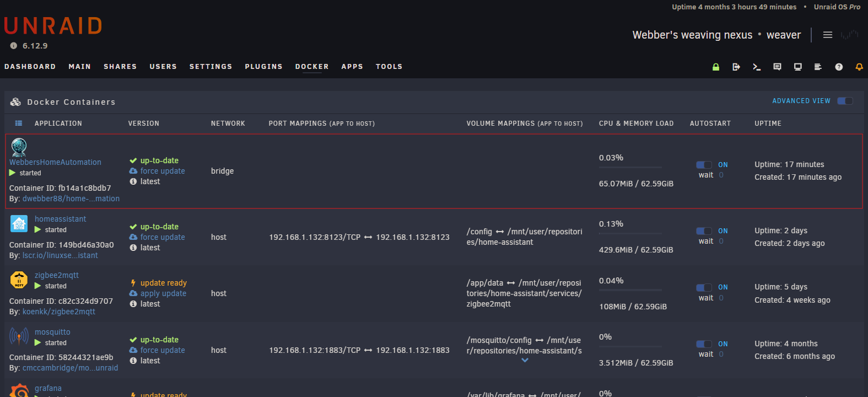868x397 pixels.
Task: Open the terminal icon
Action: click(757, 67)
